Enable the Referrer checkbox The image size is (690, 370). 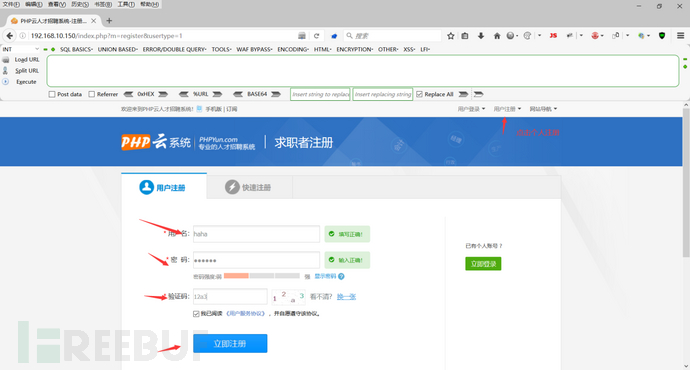[x=92, y=94]
